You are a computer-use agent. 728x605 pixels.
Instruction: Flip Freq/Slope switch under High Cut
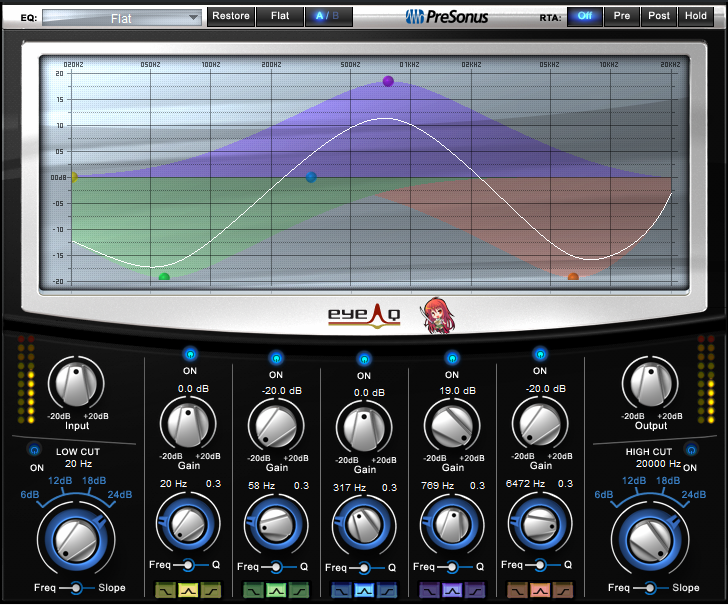651,588
